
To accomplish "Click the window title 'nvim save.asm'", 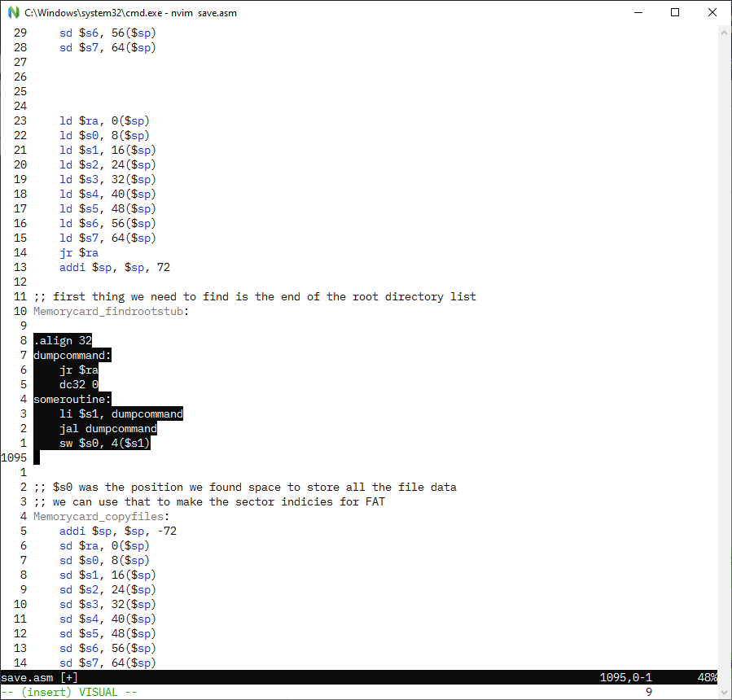I will 204,13.
